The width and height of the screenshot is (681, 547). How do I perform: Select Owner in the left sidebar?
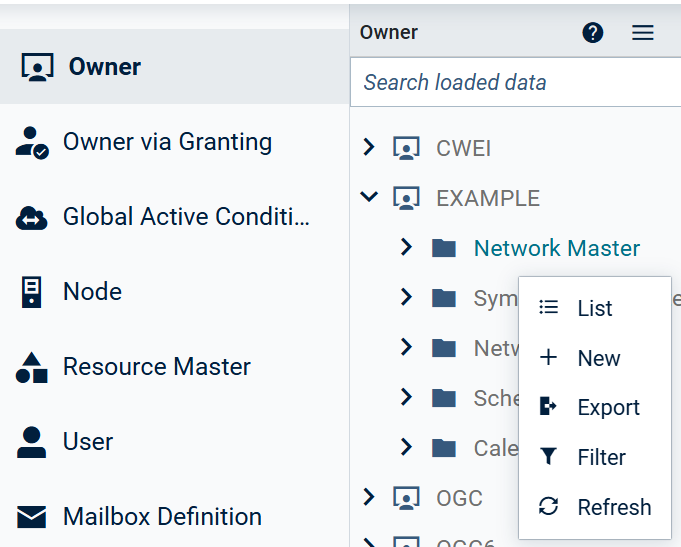174,67
